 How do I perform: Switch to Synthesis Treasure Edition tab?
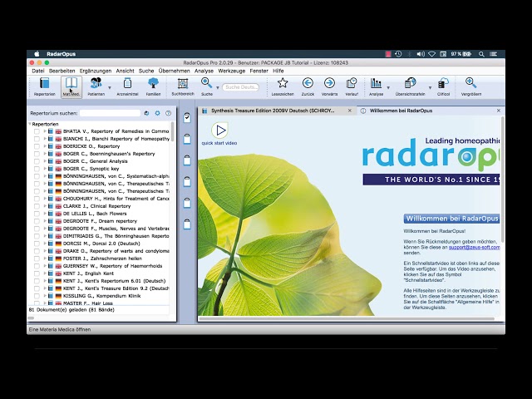click(273, 111)
